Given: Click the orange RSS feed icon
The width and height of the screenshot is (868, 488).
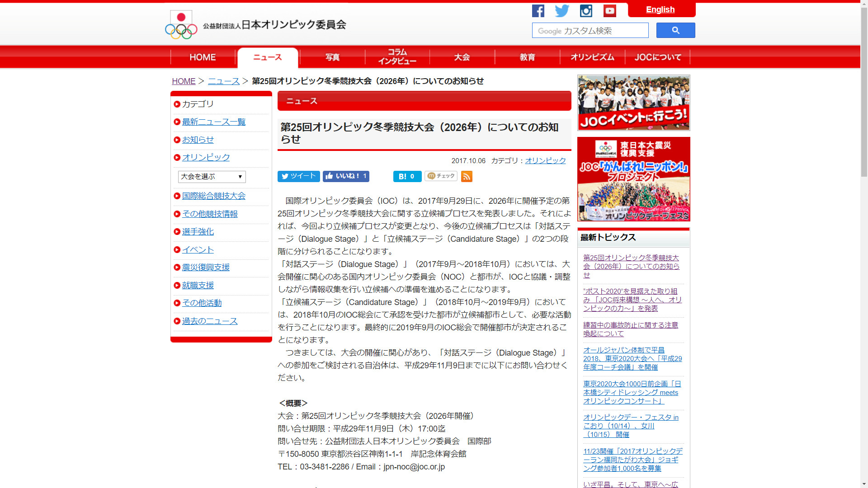Looking at the screenshot, I should 467,176.
